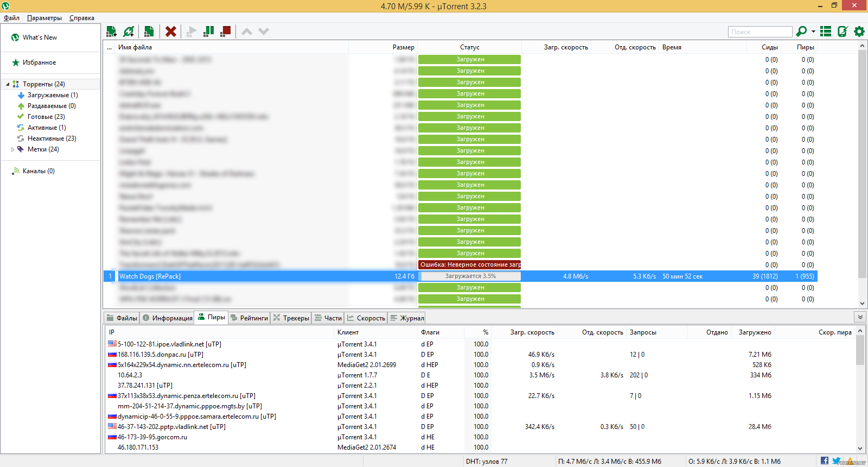Viewport: 868px width, 467px height.
Task: Switch to the Части tab
Action: pos(328,318)
